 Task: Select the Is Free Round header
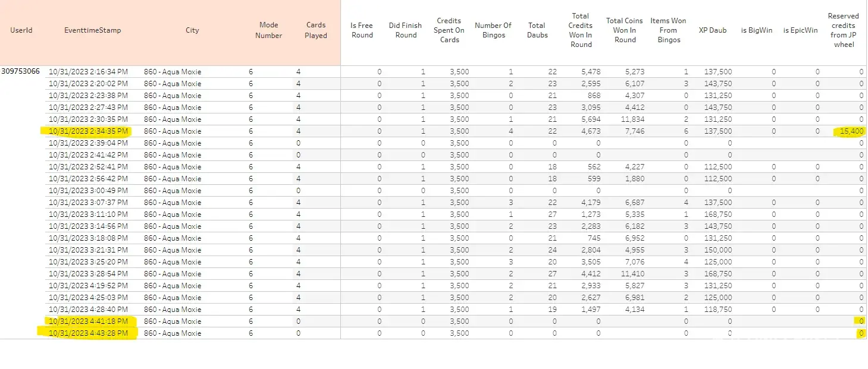point(362,30)
